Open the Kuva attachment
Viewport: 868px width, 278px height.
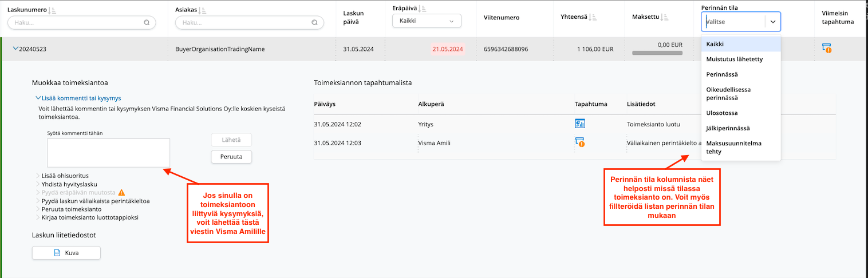click(66, 253)
